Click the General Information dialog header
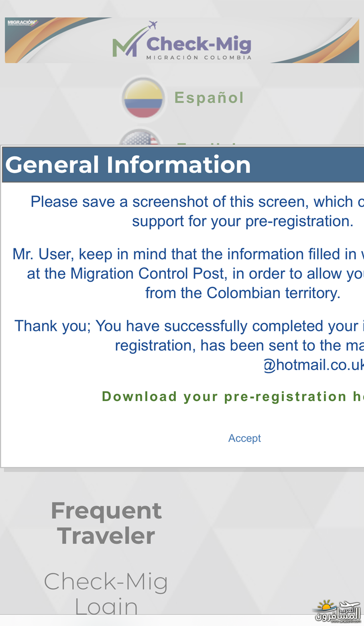Screen dimensions: 364x626 [182, 164]
